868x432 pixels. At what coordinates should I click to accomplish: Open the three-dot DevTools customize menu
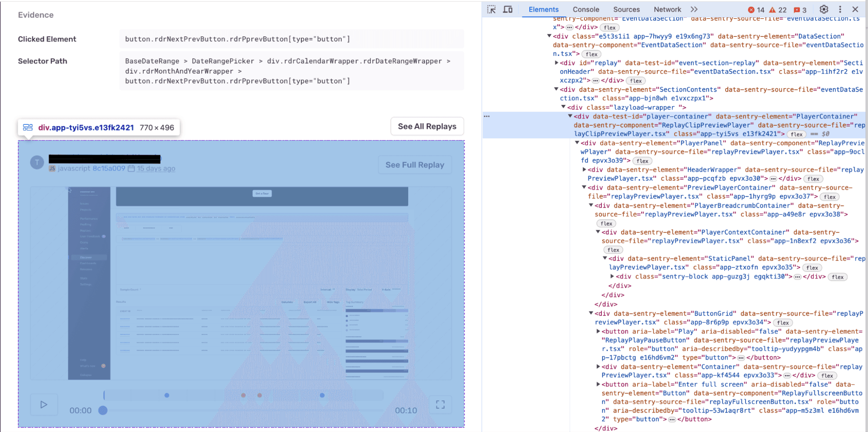(x=840, y=9)
